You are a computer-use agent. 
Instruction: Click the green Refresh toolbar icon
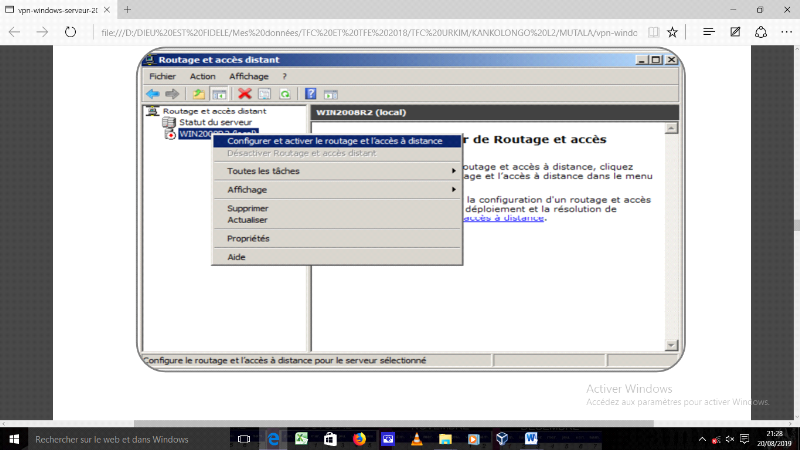(285, 94)
